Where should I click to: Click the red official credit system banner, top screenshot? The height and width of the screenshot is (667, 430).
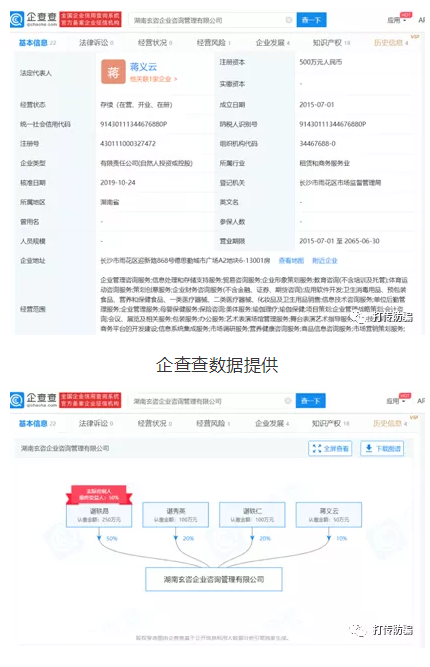click(90, 20)
